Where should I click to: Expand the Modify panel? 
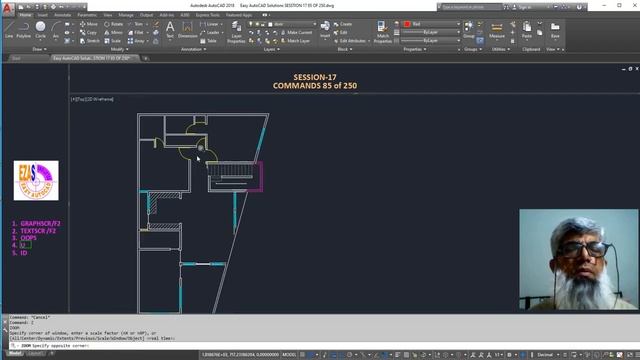[x=119, y=49]
